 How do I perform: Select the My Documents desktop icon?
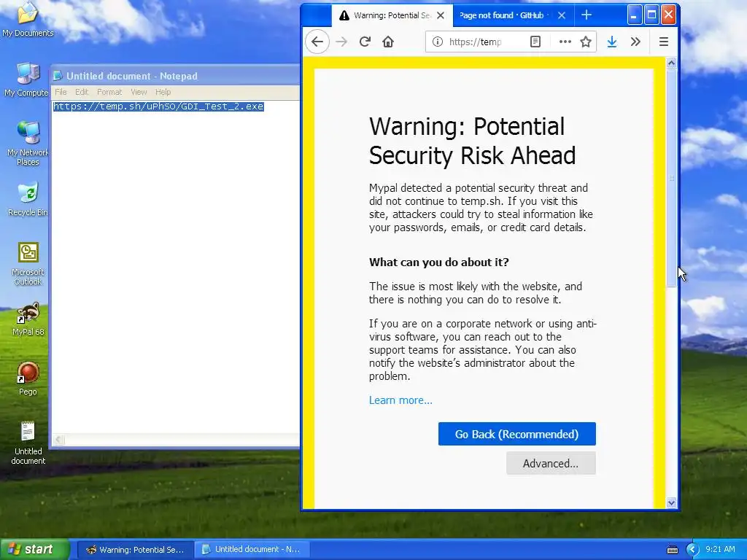pos(28,20)
